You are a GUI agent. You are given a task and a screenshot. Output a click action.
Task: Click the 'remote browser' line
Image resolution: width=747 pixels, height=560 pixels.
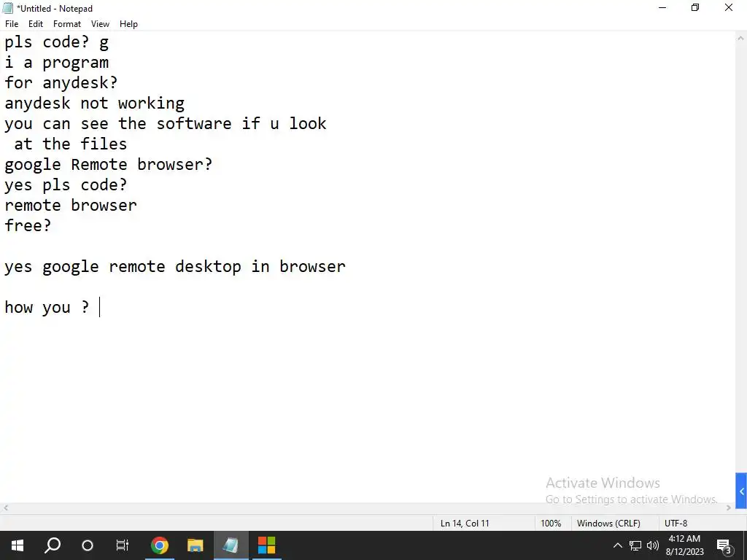click(x=71, y=205)
